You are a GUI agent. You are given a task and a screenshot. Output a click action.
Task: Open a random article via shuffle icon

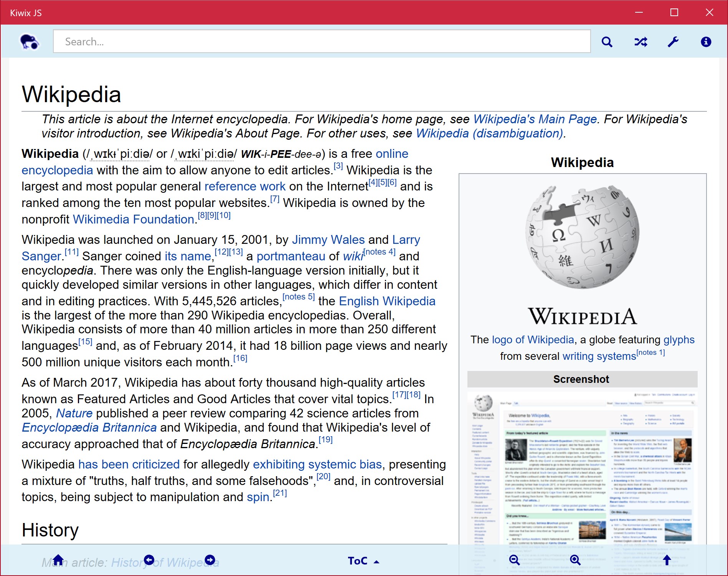(641, 41)
